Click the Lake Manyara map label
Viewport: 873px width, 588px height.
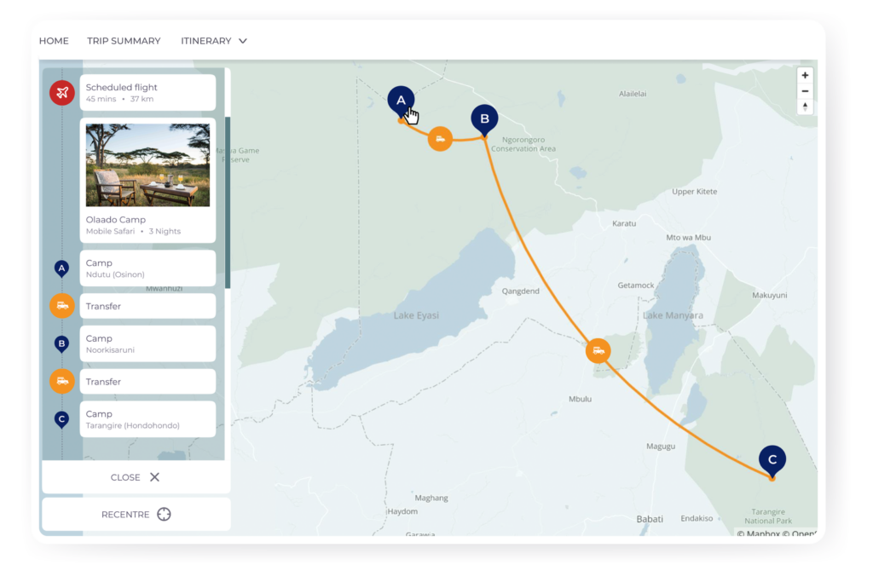tap(673, 315)
